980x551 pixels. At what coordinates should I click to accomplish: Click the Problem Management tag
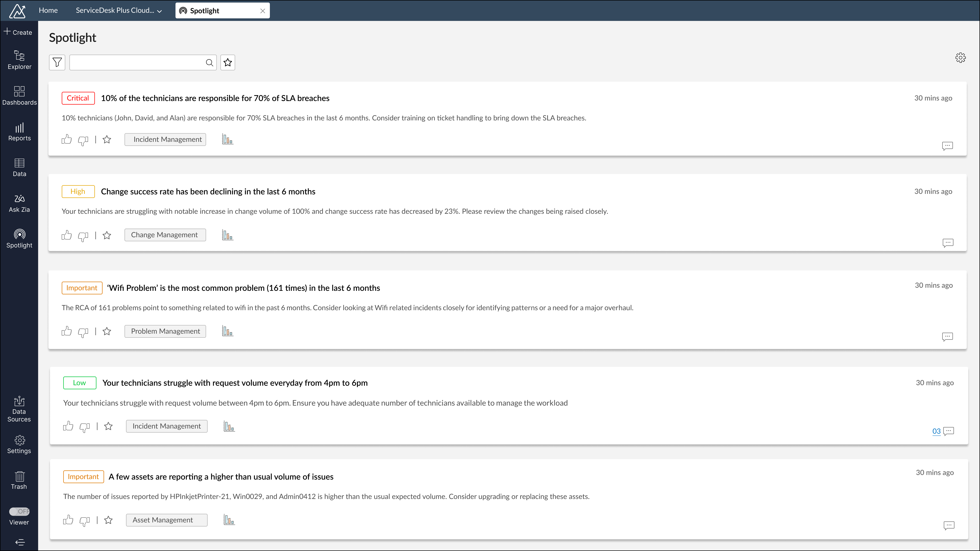[165, 331]
